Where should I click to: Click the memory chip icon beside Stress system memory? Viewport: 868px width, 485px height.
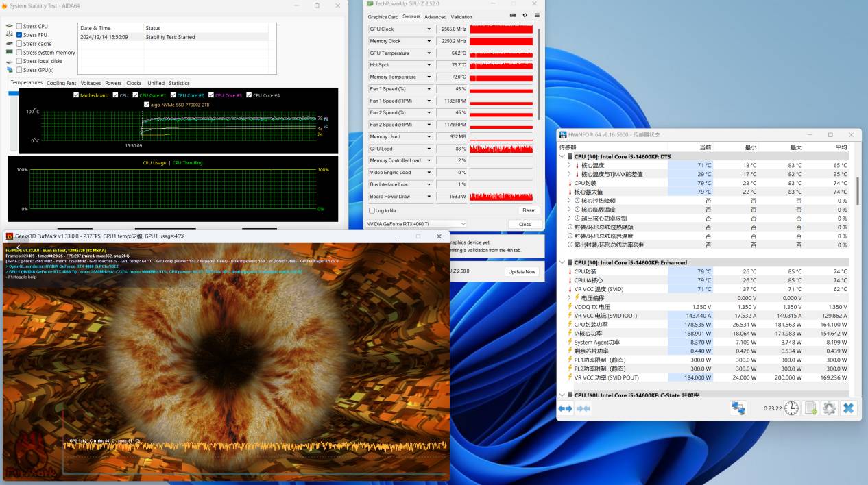pos(10,52)
